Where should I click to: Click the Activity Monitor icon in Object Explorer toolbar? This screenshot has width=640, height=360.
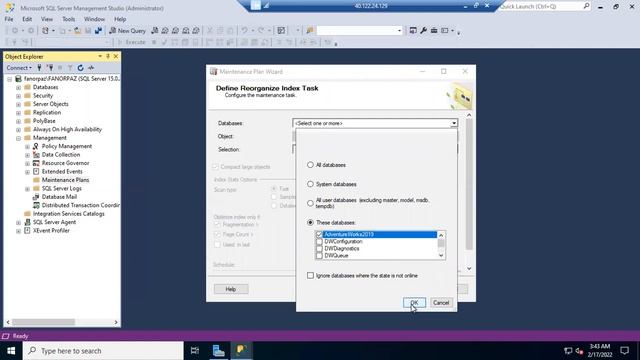(x=91, y=68)
